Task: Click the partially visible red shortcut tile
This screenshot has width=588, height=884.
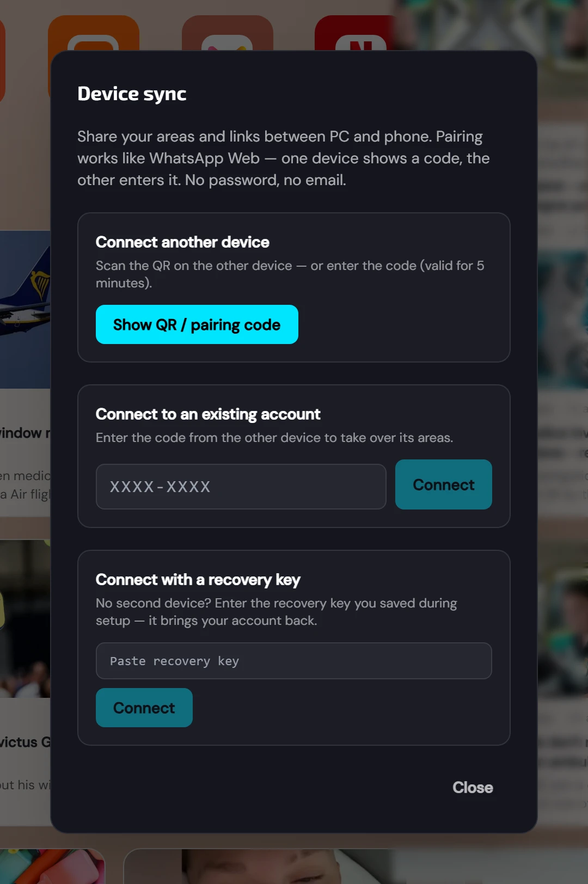Action: (x=2, y=60)
